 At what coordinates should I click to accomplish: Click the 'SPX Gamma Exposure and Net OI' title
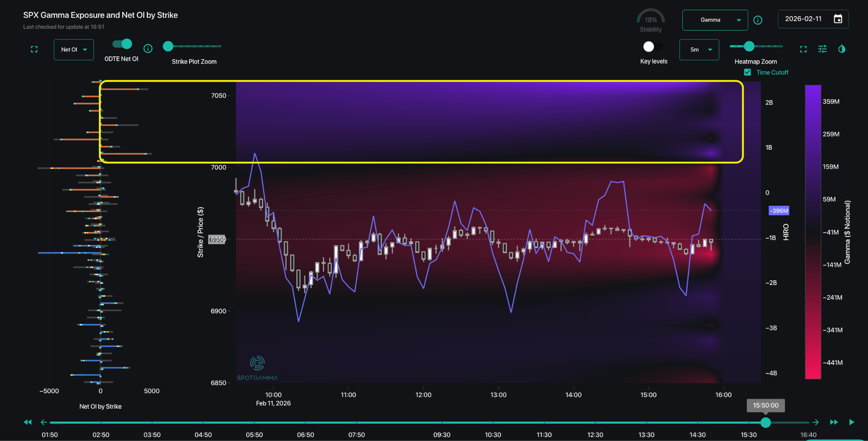(100, 15)
